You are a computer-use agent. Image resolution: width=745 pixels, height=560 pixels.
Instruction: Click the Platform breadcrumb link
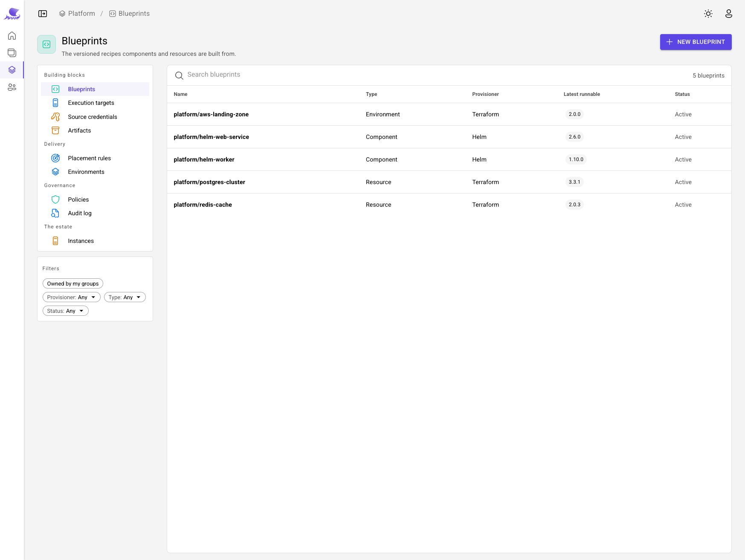[77, 14]
